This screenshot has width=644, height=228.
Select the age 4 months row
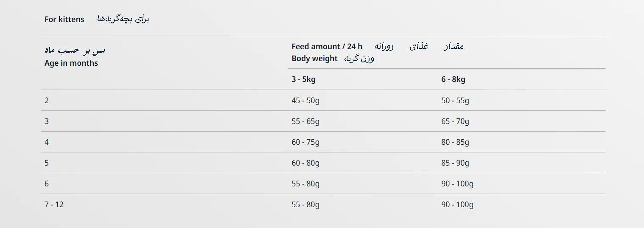(x=47, y=142)
